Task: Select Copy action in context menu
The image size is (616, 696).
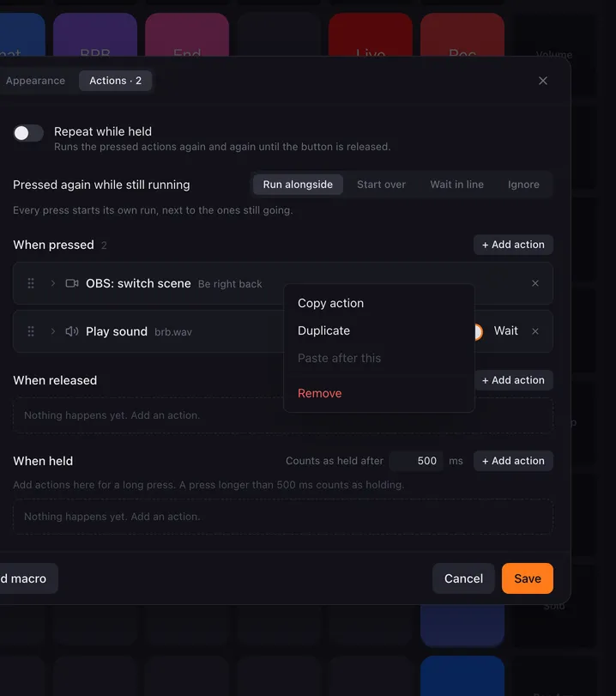Action: pyautogui.click(x=379, y=303)
